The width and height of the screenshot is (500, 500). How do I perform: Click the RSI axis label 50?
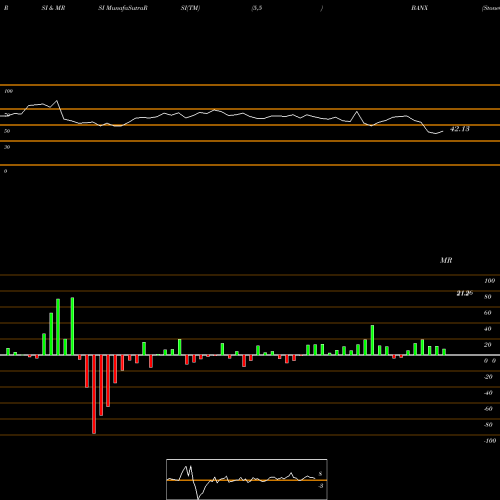tap(7, 131)
